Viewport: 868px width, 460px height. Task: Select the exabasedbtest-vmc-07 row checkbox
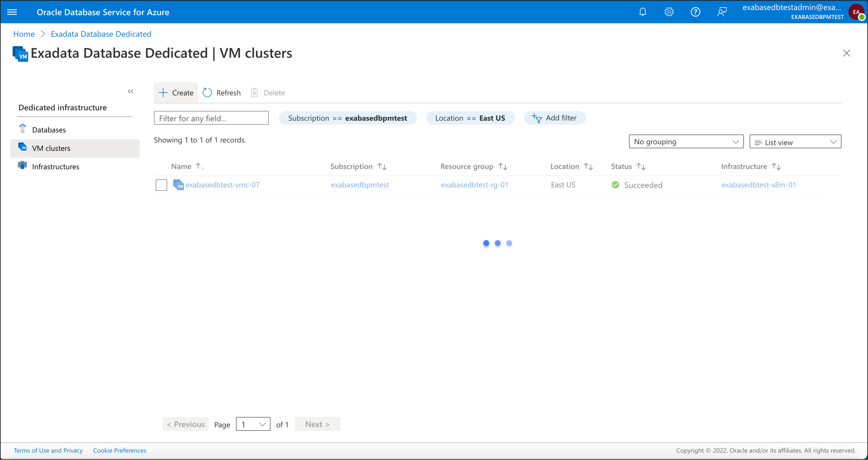click(x=161, y=185)
